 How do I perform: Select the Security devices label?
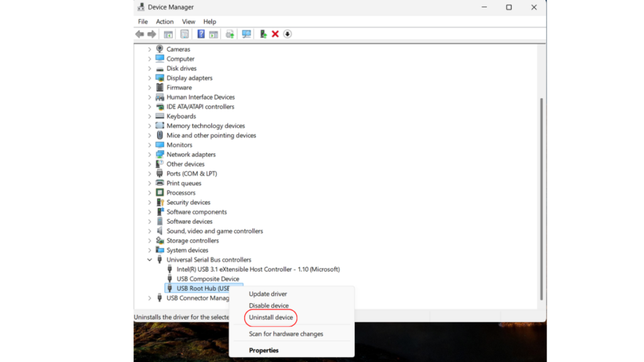[188, 202]
